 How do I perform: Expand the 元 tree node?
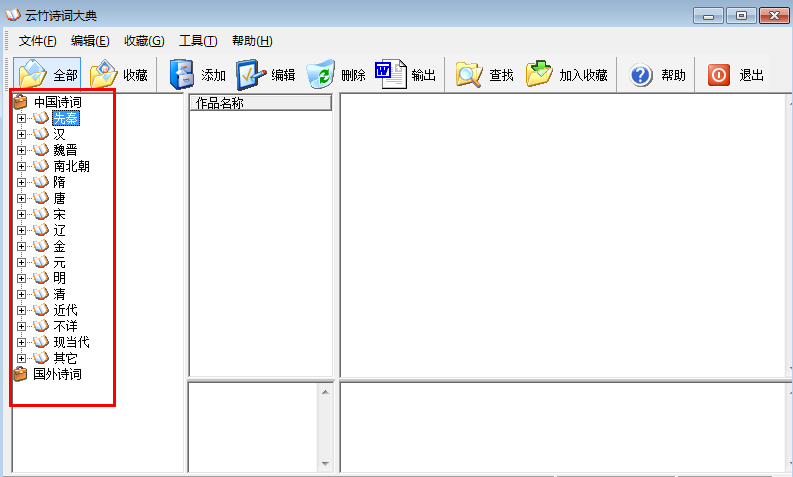click(x=21, y=263)
